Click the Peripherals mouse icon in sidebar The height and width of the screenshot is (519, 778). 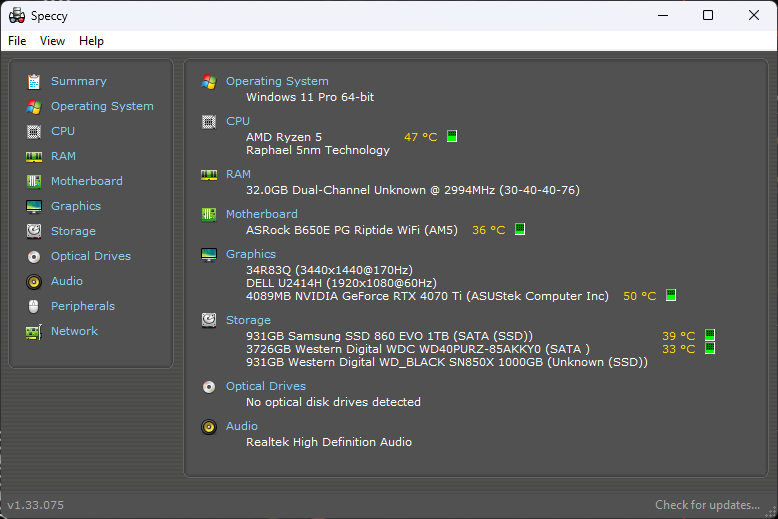coord(34,307)
